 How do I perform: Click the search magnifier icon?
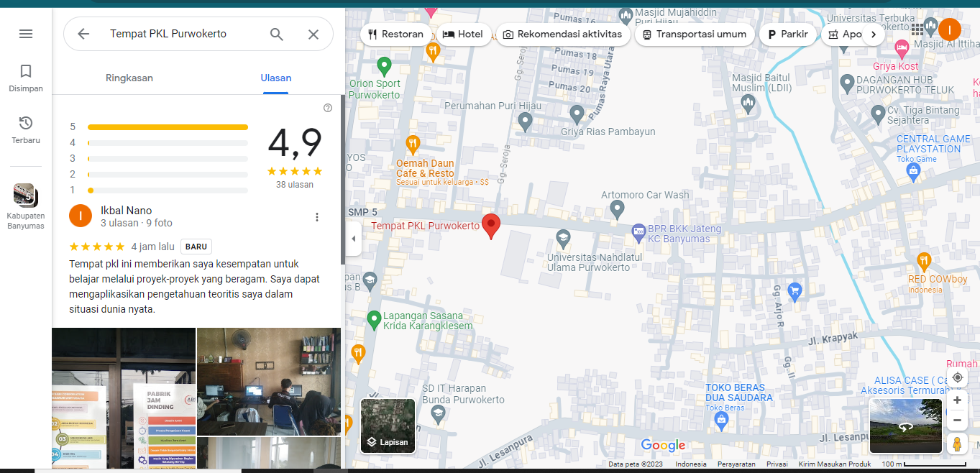point(277,34)
